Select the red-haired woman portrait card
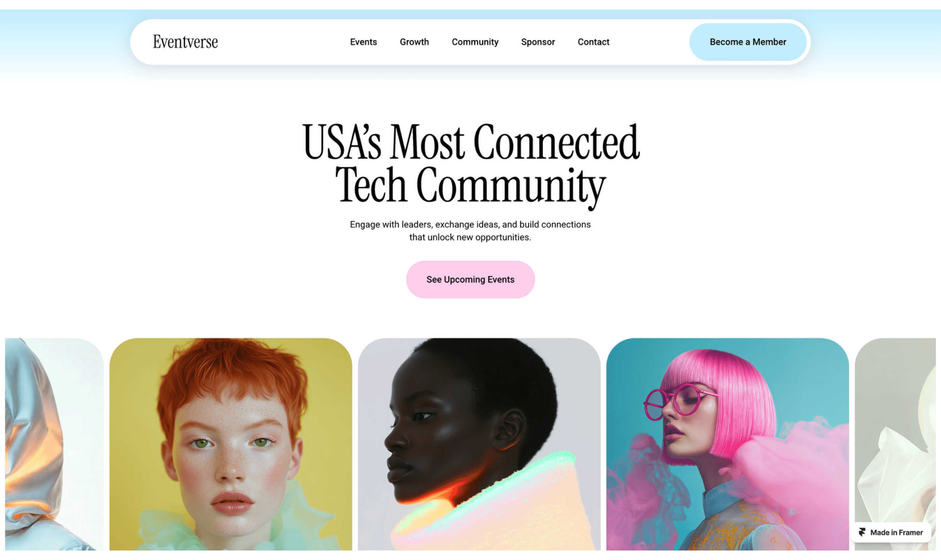The height and width of the screenshot is (560, 941). point(230,444)
